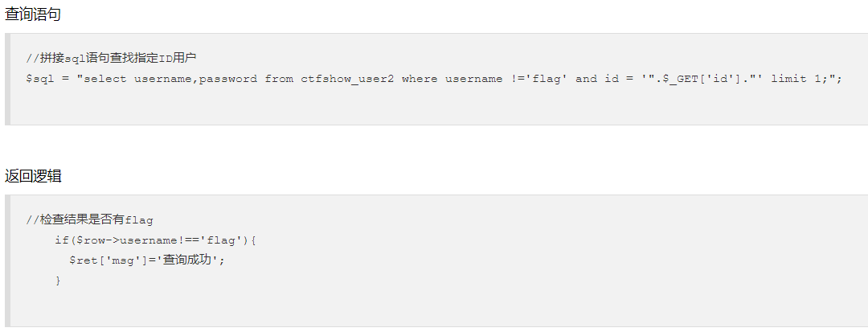This screenshot has height=332, width=868.
Task: Click the left gray border of the first code block
Action: point(8,79)
